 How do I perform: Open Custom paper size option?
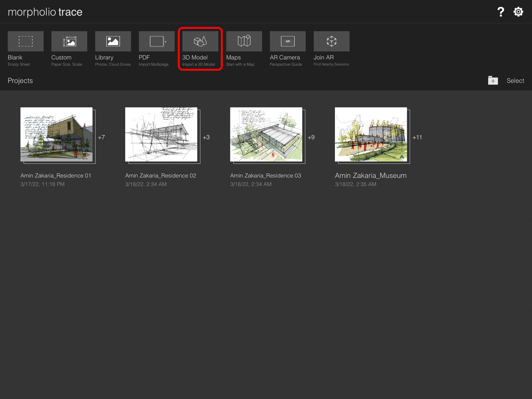(69, 41)
